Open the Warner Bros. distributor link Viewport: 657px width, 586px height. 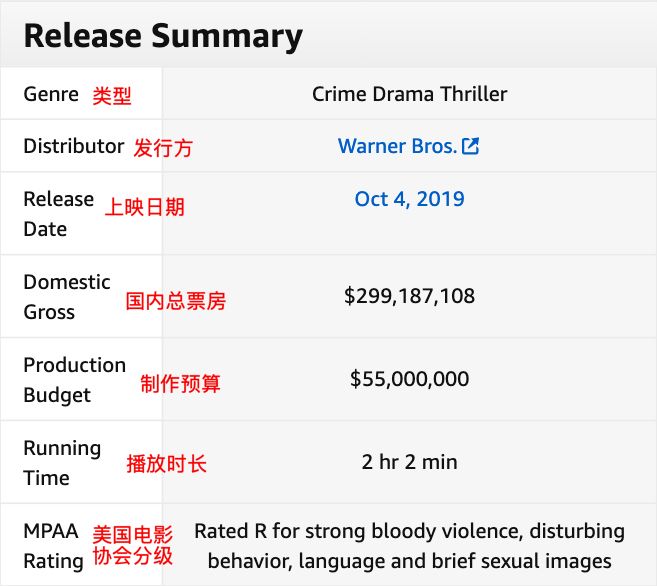click(x=397, y=146)
